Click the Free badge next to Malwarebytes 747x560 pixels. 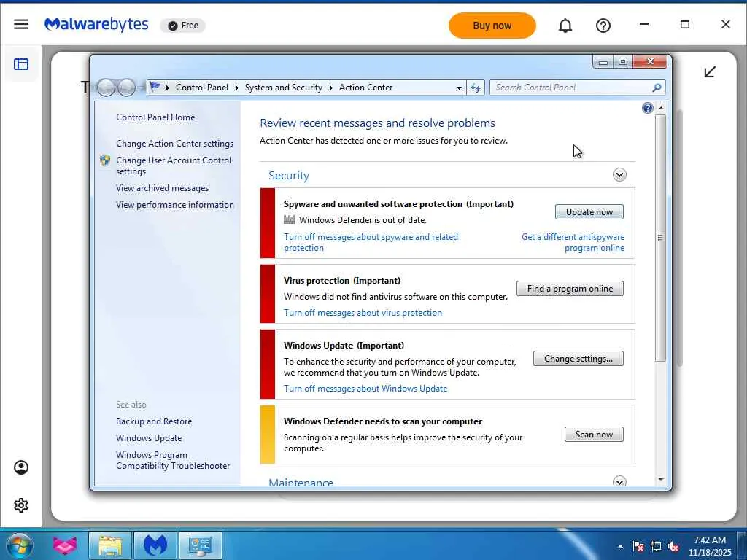point(183,26)
